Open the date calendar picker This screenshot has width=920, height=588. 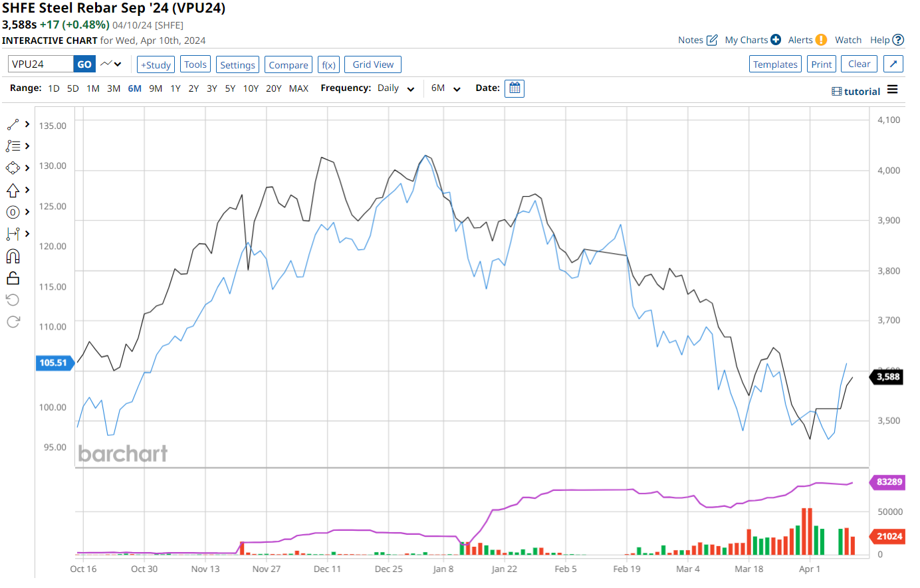[515, 88]
